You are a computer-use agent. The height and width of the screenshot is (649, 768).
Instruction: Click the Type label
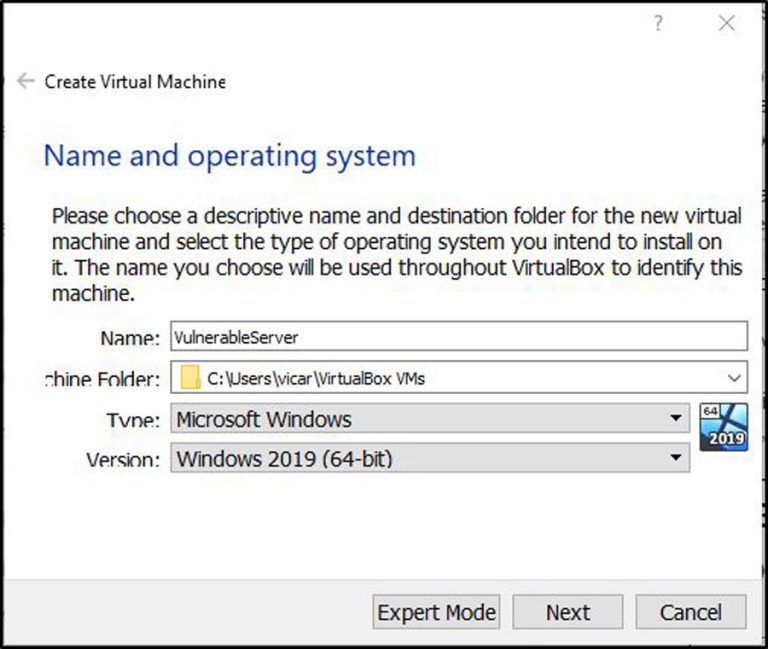click(x=133, y=420)
